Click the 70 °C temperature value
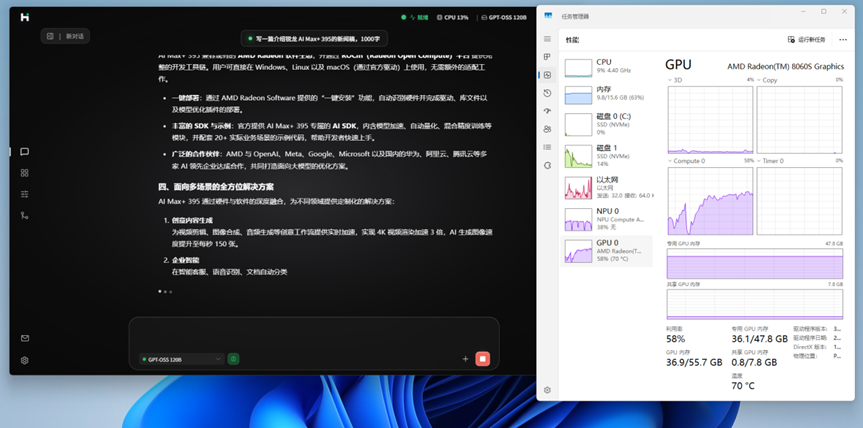The image size is (863, 428). [x=743, y=386]
